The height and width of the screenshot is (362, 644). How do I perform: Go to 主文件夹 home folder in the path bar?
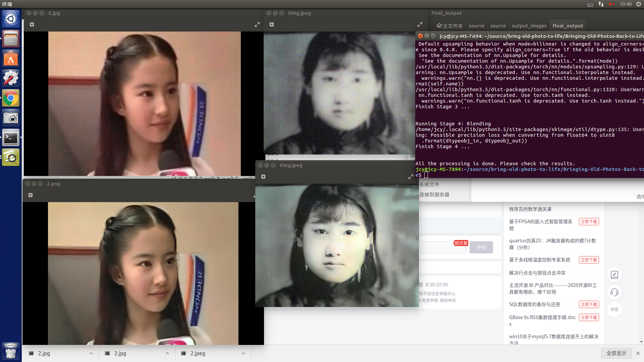coord(449,26)
